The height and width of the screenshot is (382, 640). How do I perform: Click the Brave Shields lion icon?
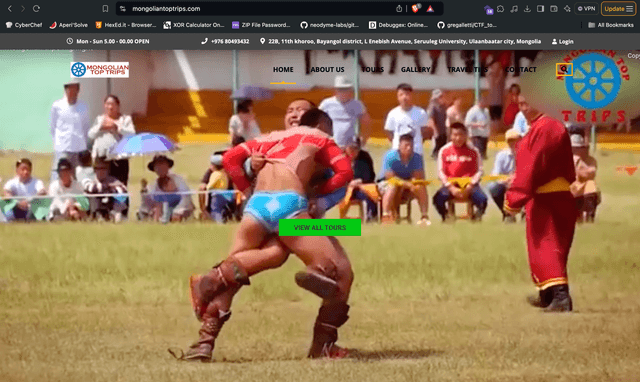[416, 8]
